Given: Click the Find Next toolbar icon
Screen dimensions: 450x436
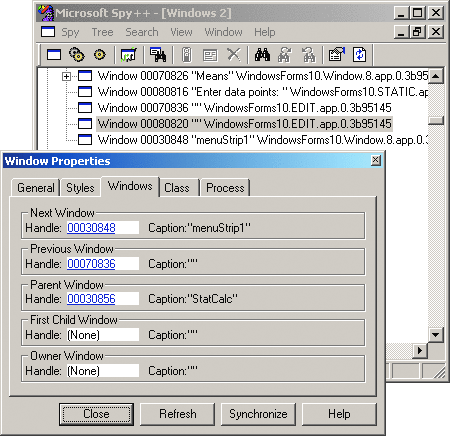Looking at the screenshot, I should [x=285, y=55].
